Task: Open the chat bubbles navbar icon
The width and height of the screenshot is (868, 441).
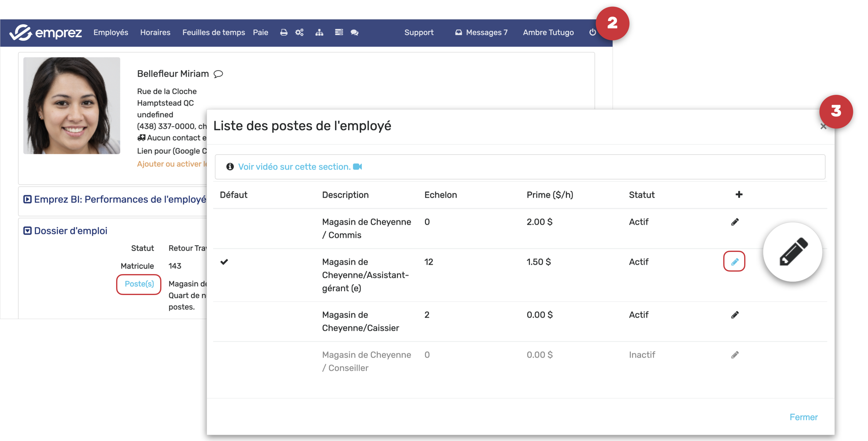Action: 355,32
